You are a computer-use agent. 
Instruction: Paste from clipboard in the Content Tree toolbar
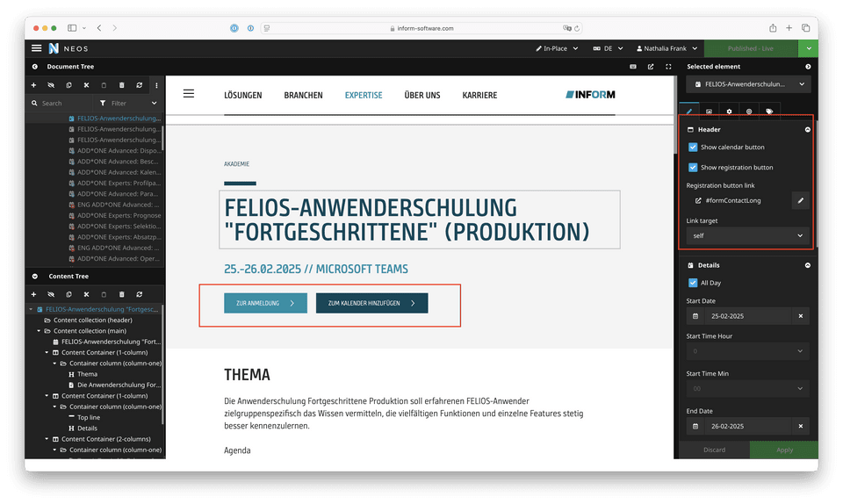[x=104, y=294]
